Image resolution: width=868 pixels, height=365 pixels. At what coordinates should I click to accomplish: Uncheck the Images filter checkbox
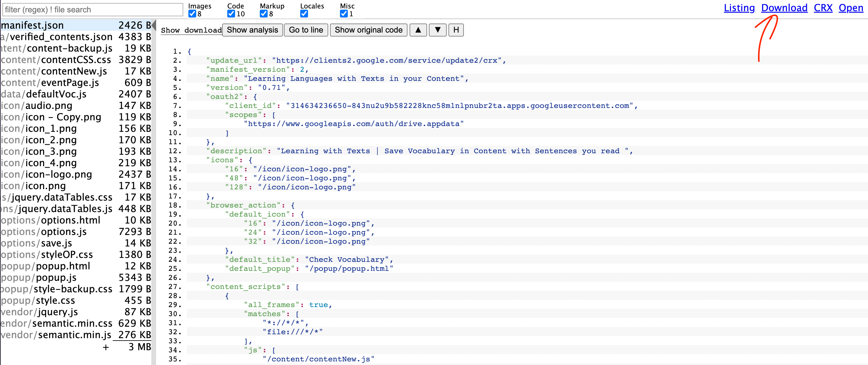pos(192,14)
